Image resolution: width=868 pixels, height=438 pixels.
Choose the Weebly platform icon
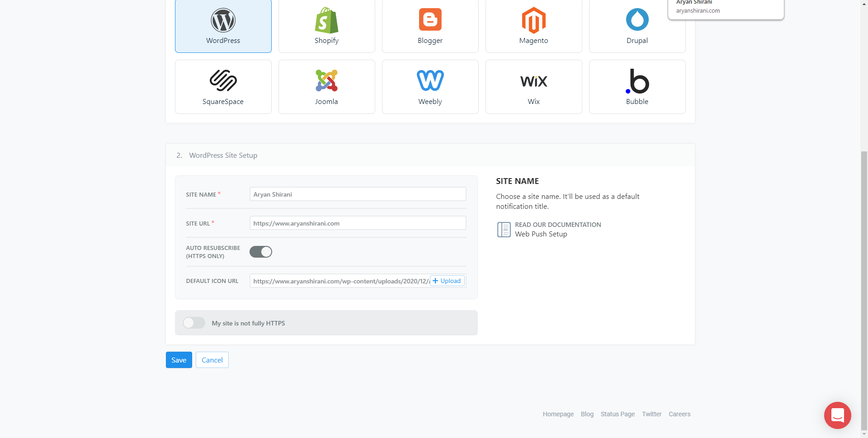[x=430, y=80]
